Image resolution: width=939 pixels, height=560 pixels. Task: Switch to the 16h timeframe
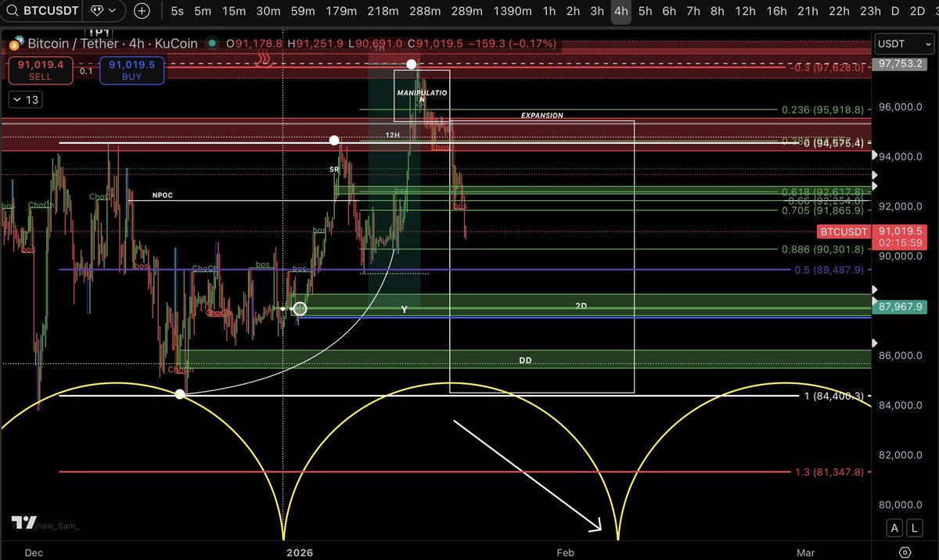[777, 12]
